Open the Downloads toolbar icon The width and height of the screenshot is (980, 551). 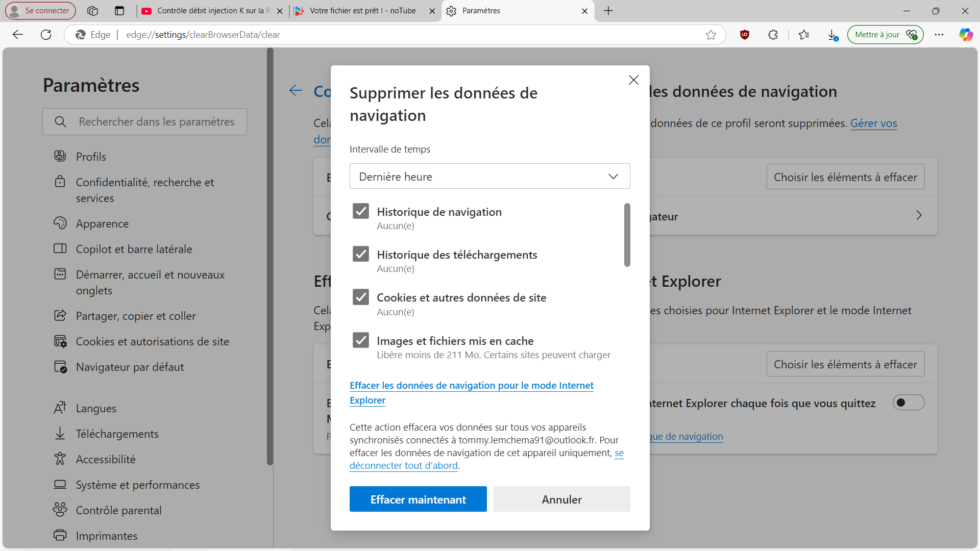tap(832, 35)
